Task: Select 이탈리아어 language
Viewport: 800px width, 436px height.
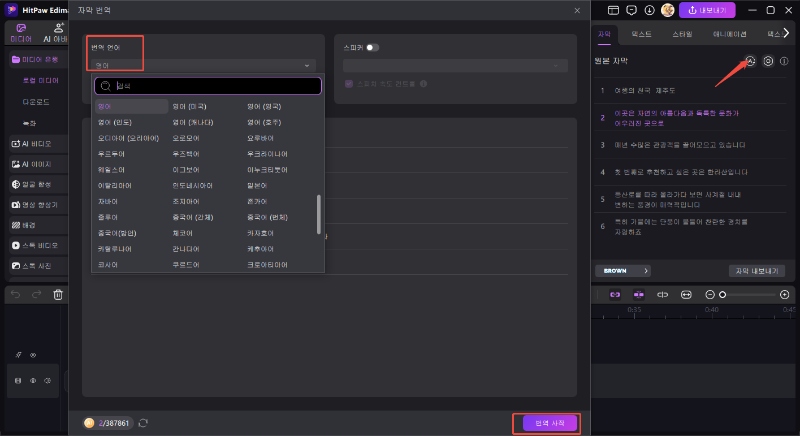Action: [x=115, y=186]
